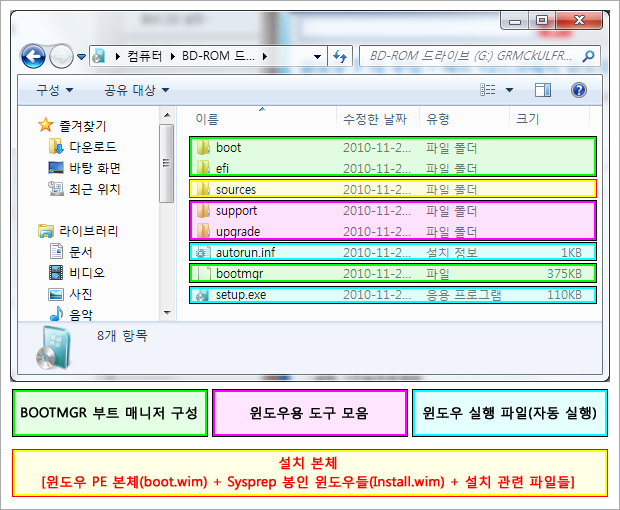Viewport: 620px width, 510px height.
Task: Click the greyed Forward arrow button
Action: 61,57
